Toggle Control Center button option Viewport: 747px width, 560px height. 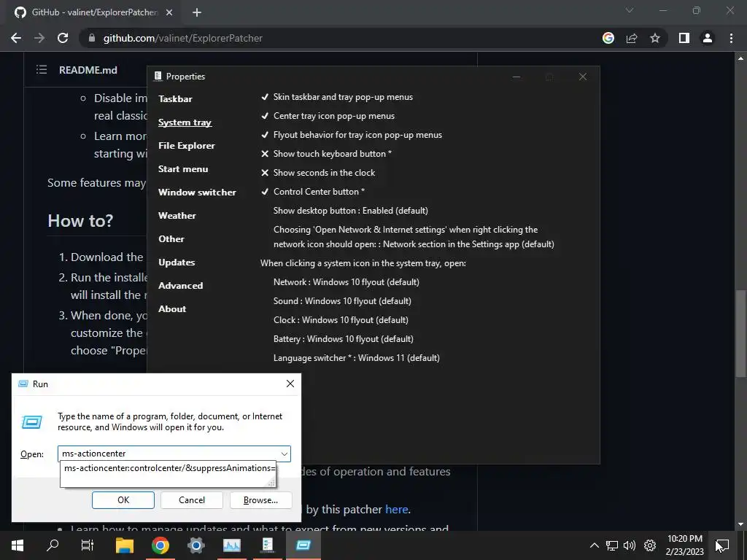[312, 192]
